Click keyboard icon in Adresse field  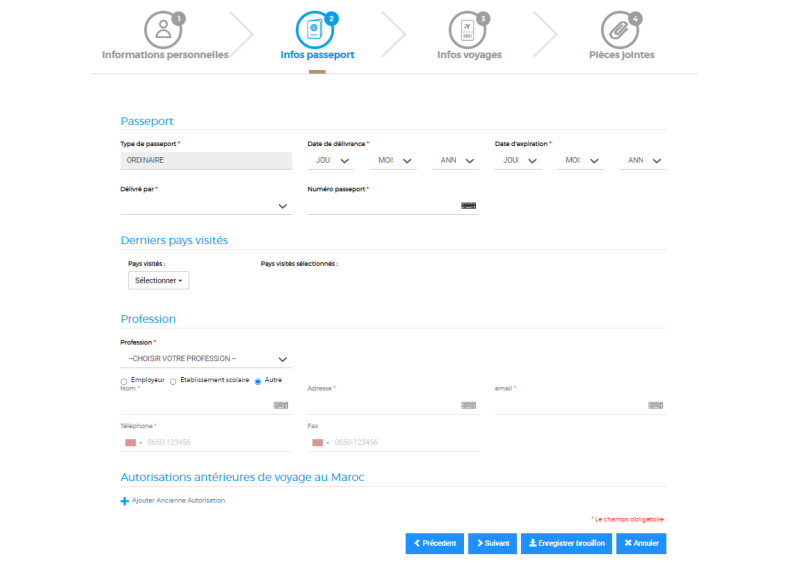coord(468,405)
